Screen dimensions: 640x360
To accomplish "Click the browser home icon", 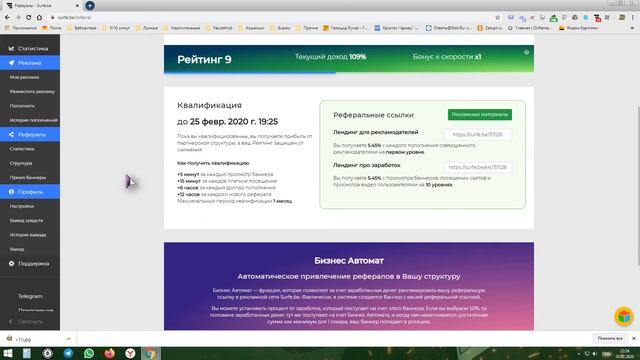I will click(39, 18).
